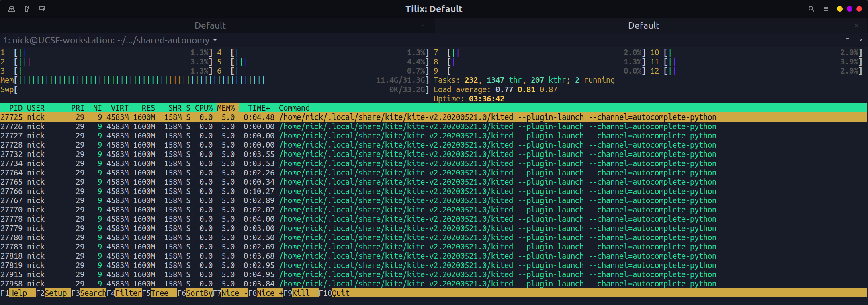Select process row with PID 27818
Screen dimensions: 868x305
pyautogui.click(x=433, y=256)
